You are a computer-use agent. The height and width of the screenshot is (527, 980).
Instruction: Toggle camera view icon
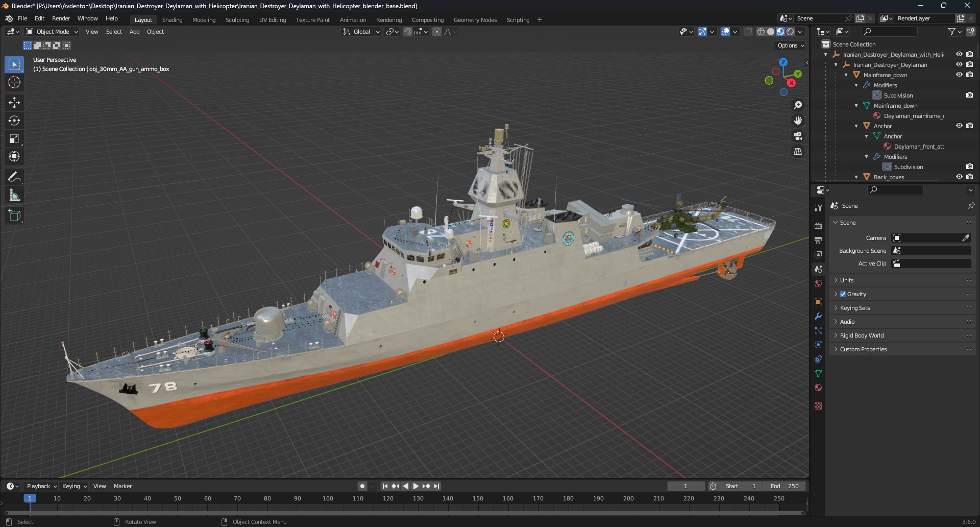coord(798,136)
